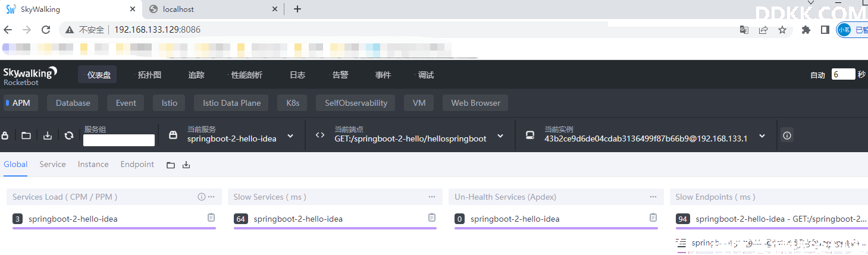868x255 pixels.
Task: Close the localhost browser tab
Action: (x=275, y=9)
